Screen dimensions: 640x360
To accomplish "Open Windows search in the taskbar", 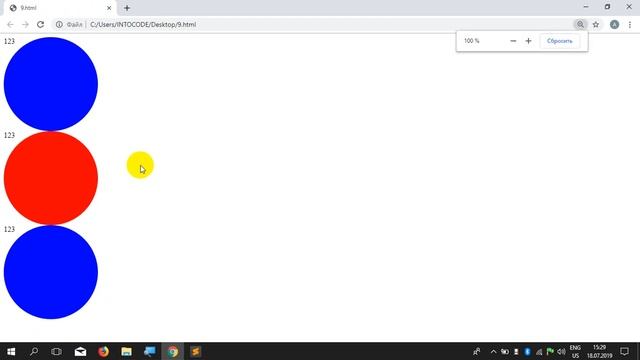I will coord(34,351).
